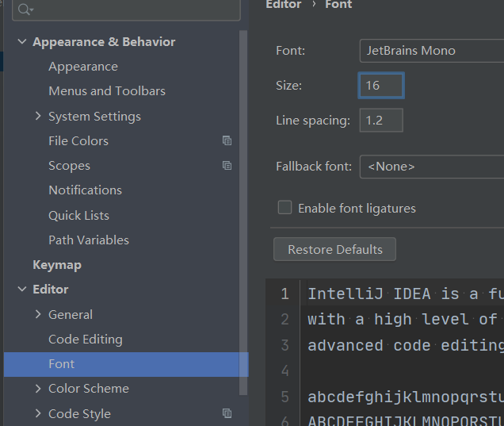Enable font ligatures checkbox

[284, 208]
